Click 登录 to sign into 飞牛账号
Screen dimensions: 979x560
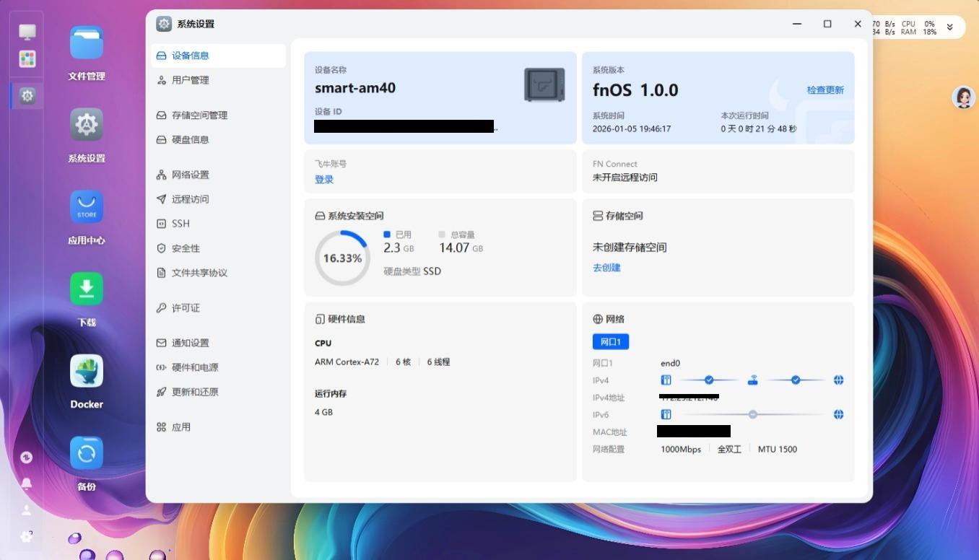click(323, 179)
